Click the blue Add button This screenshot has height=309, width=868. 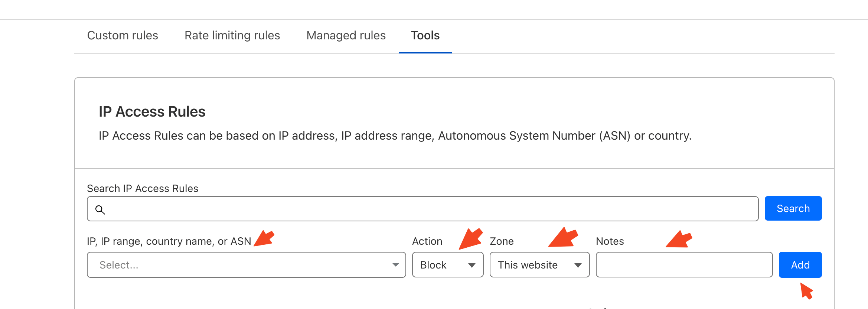pos(800,265)
